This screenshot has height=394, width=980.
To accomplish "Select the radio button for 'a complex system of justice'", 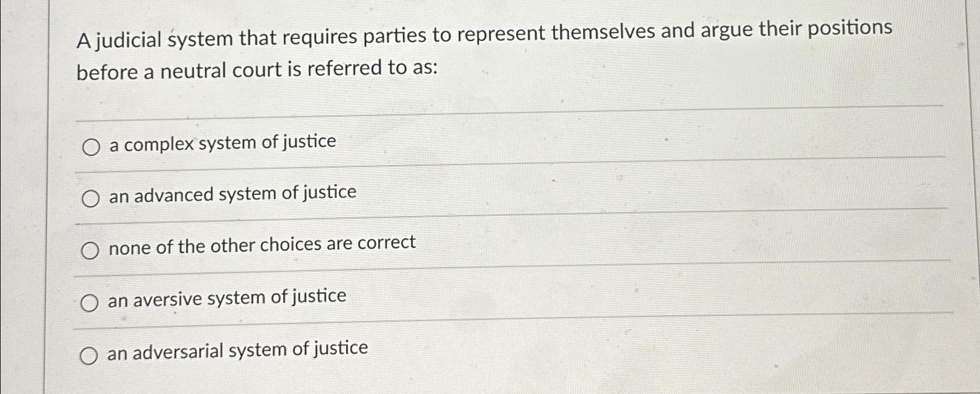I will [91, 147].
